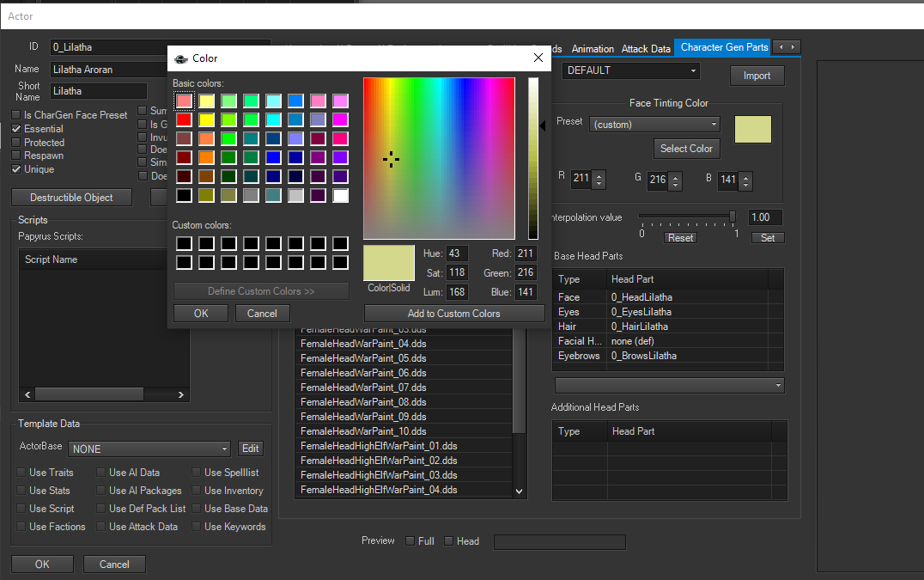Click the interpolation Reset button
This screenshot has height=580, width=924.
tap(681, 237)
